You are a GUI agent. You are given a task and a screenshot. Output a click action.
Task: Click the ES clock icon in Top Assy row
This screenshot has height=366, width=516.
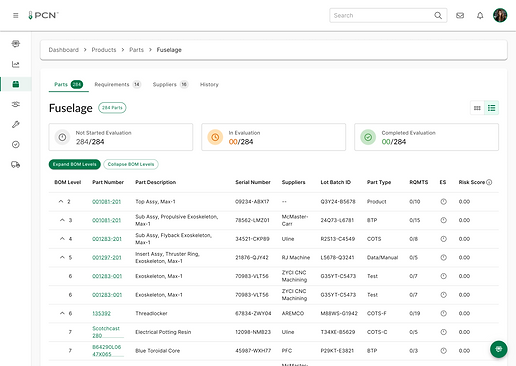[443, 202]
